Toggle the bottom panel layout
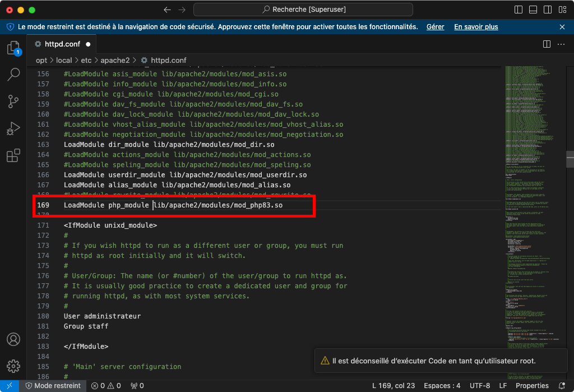The height and width of the screenshot is (392, 574). pos(533,10)
